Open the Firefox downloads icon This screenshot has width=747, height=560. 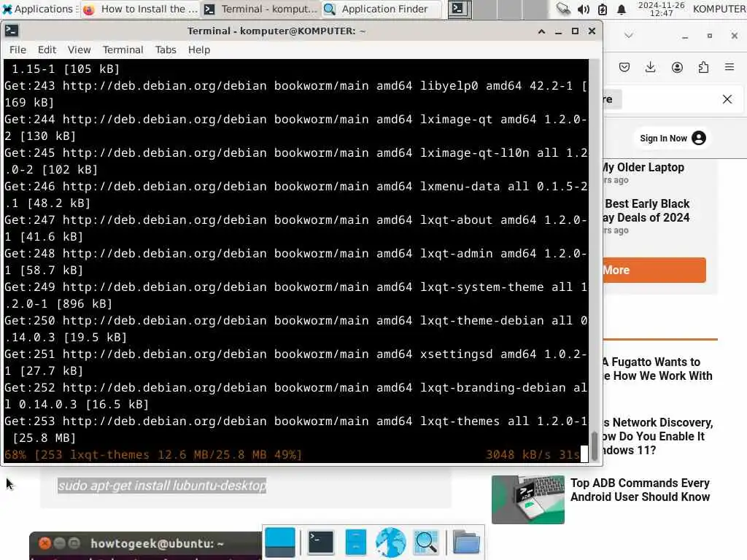click(650, 67)
